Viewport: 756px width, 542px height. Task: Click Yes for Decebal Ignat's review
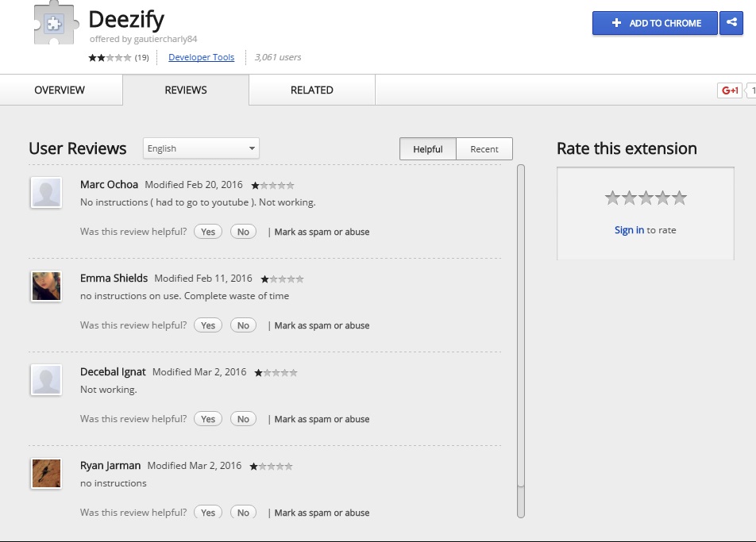click(208, 419)
